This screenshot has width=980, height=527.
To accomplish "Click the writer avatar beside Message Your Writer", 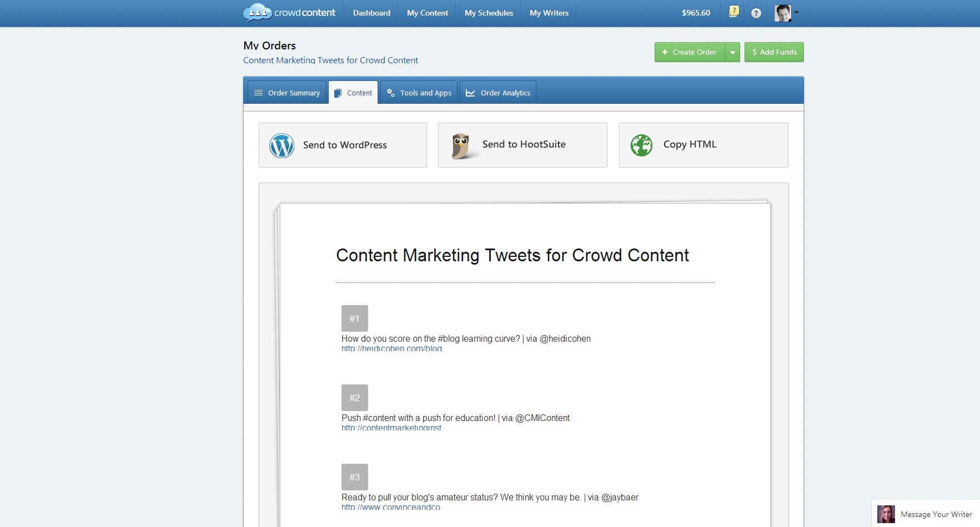I will [886, 514].
